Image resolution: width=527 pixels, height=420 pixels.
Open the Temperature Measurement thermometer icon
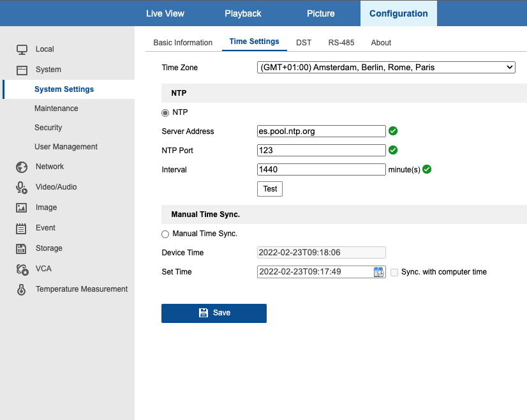coord(21,289)
